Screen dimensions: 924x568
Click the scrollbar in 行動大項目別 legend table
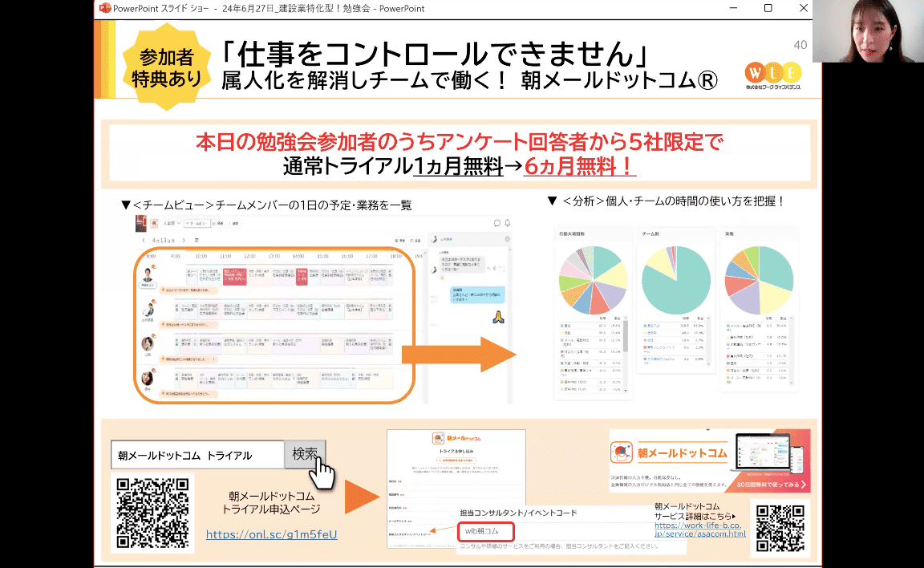coord(626,354)
